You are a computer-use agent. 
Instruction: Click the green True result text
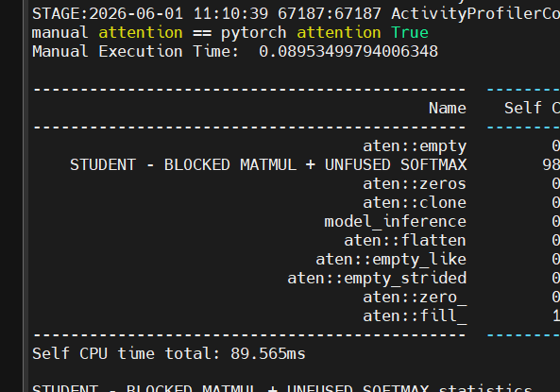[x=409, y=33]
